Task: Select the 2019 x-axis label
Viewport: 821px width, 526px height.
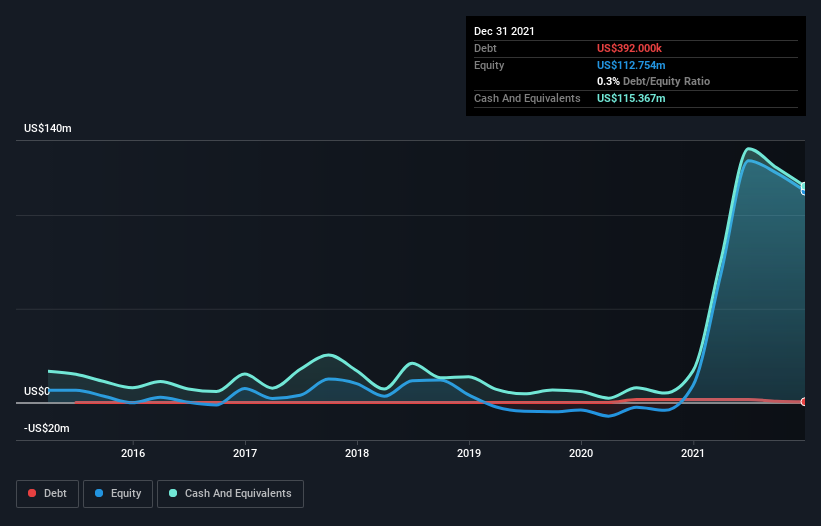Action: coord(469,453)
